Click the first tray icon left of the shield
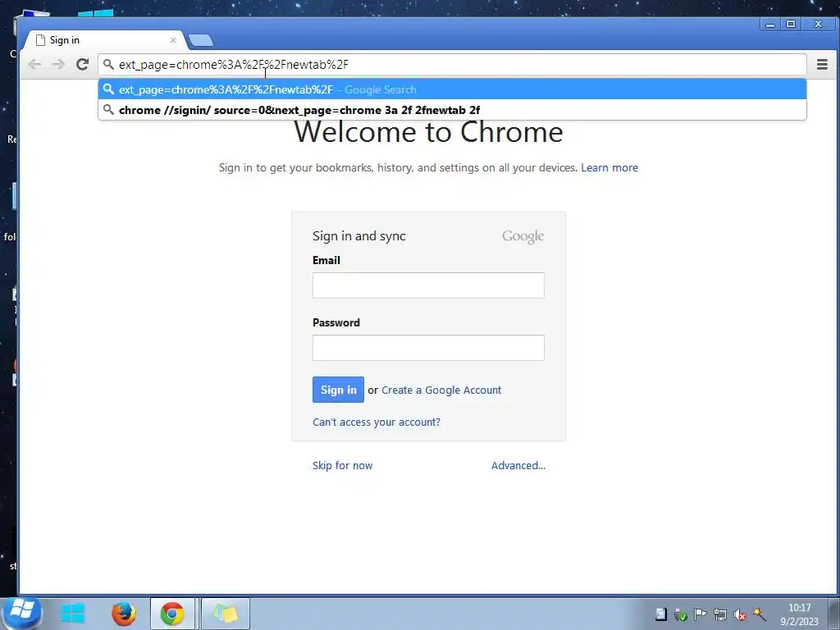 click(x=661, y=615)
